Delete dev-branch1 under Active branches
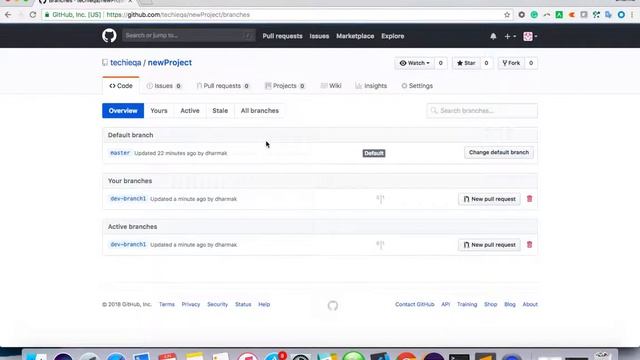This screenshot has height=360, width=640. coord(529,244)
